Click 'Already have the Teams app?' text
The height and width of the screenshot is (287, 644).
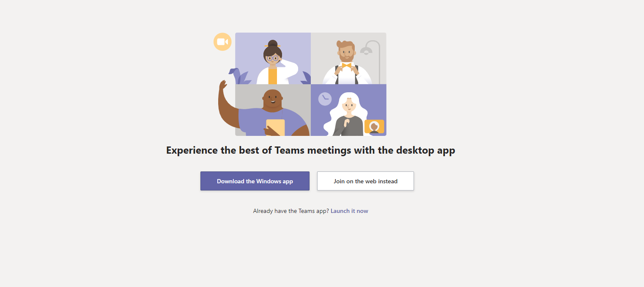291,211
